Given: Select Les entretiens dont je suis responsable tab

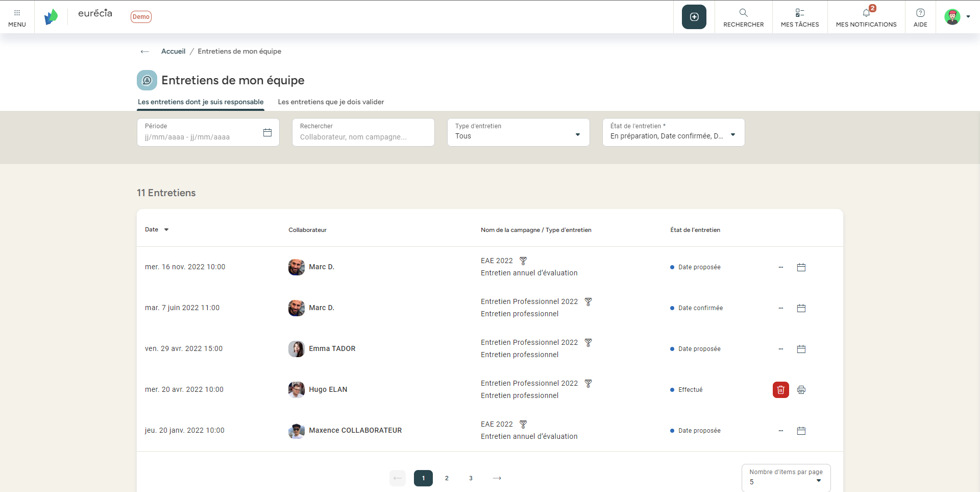Looking at the screenshot, I should point(201,102).
